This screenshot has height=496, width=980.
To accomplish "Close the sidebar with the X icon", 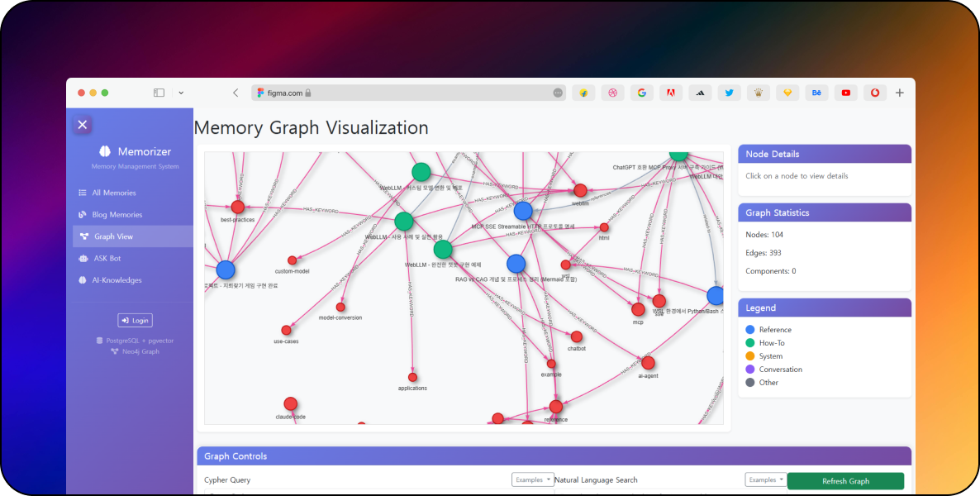I will 82,125.
